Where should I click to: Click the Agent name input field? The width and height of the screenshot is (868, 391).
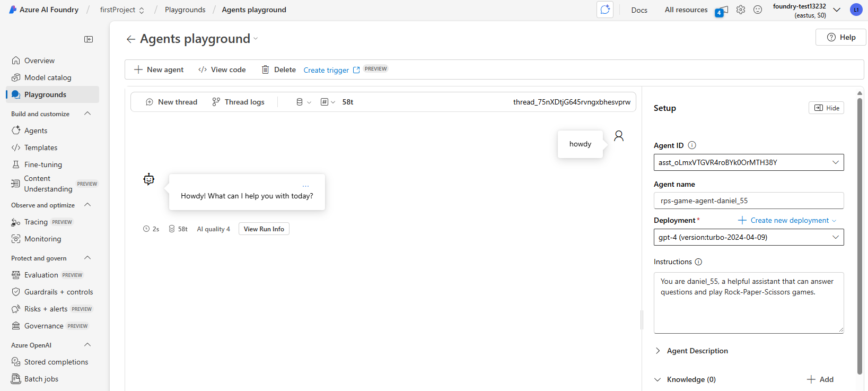point(748,201)
